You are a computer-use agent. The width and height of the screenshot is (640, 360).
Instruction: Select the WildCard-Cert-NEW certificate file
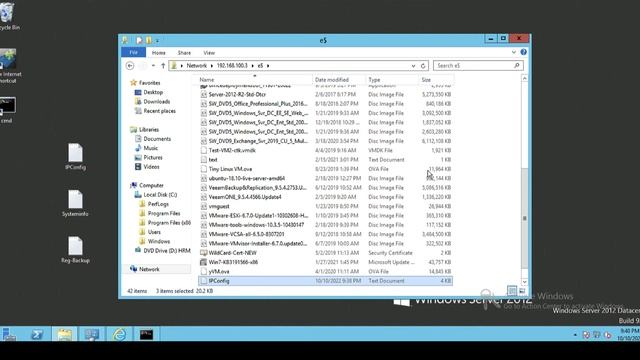pos(233,253)
